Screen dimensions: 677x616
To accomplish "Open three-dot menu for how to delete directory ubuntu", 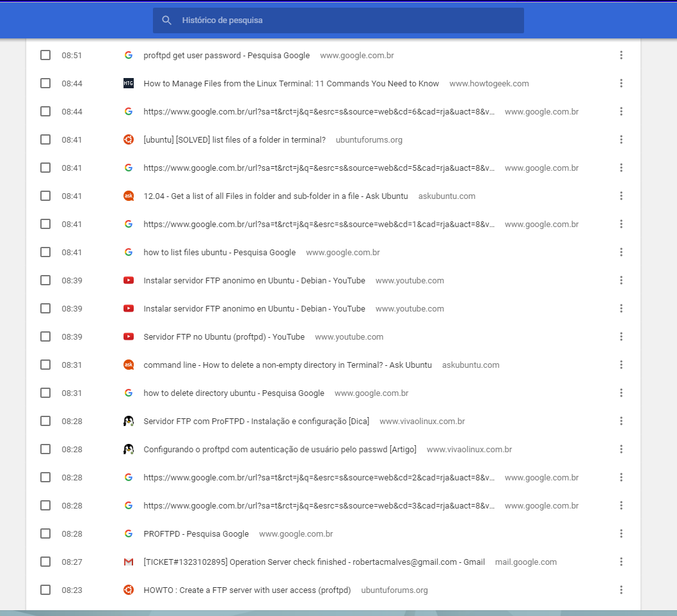I will click(x=621, y=393).
